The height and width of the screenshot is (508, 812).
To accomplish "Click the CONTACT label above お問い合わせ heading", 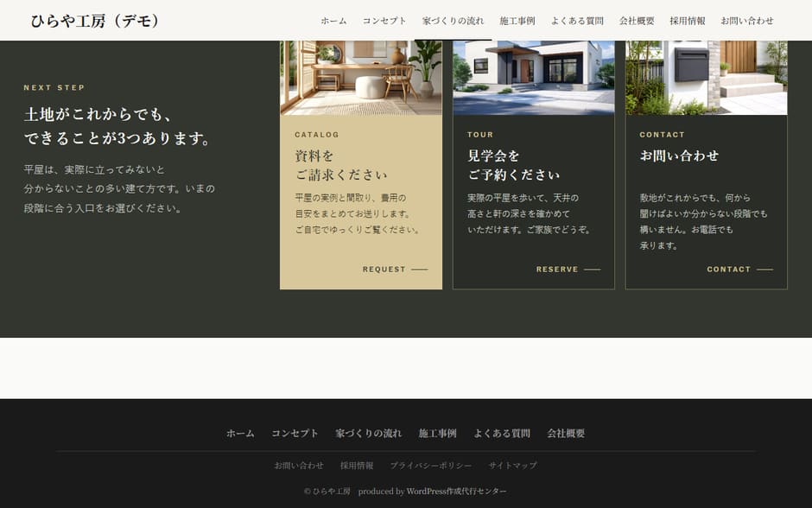I will (x=662, y=135).
